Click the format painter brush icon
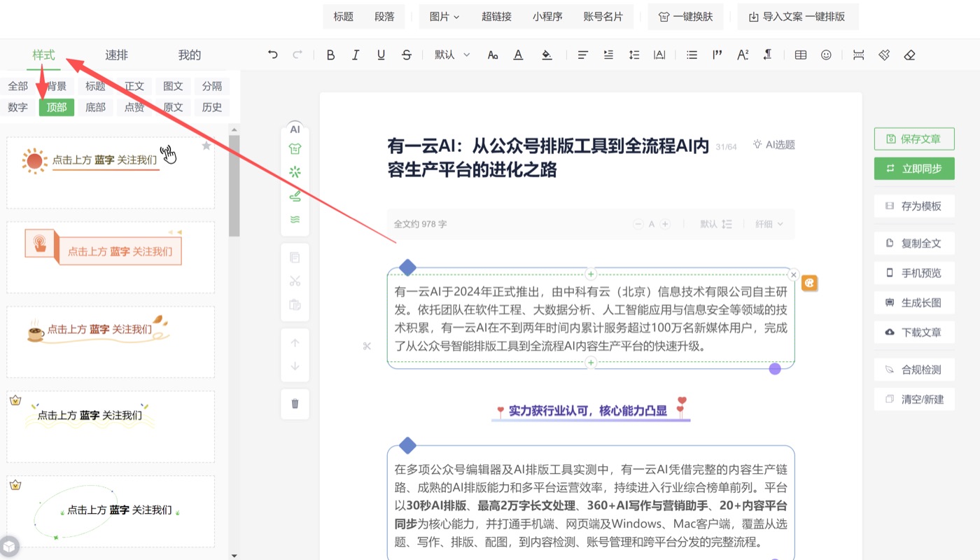Viewport: 980px width, 560px height. click(884, 55)
